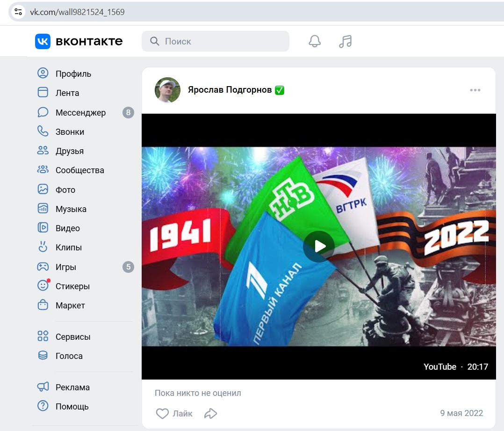504x431 pixels.
Task: Go to Профиль in the sidebar
Action: (73, 73)
